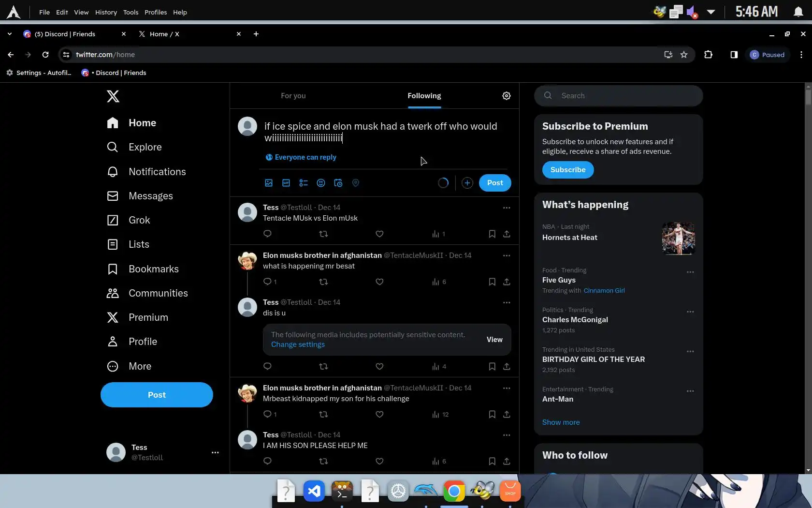Viewport: 812px width, 508px height.
Task: Like the 'I AM HIS SON PLEASE HELP ME' post
Action: [379, 461]
